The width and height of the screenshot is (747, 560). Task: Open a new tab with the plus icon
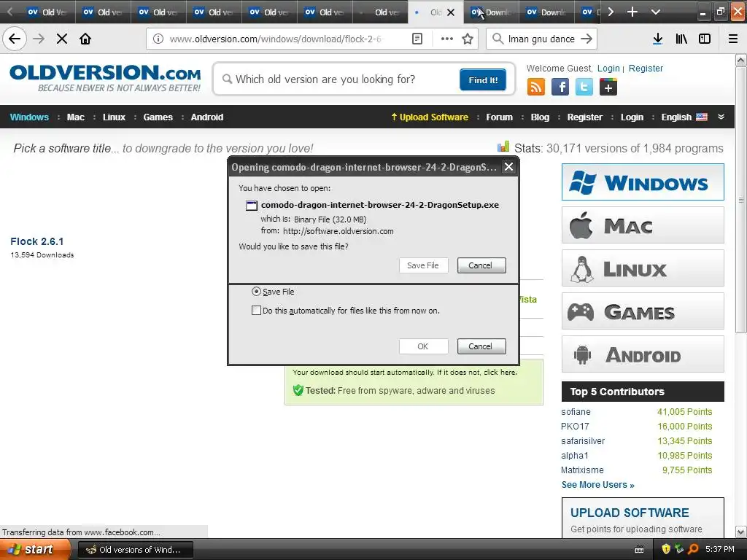pyautogui.click(x=632, y=12)
